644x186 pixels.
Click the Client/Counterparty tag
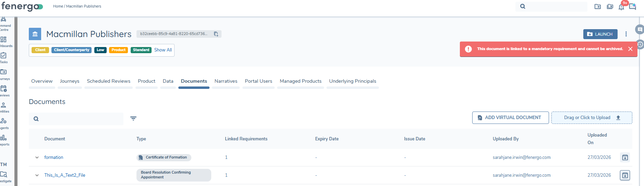pos(72,50)
